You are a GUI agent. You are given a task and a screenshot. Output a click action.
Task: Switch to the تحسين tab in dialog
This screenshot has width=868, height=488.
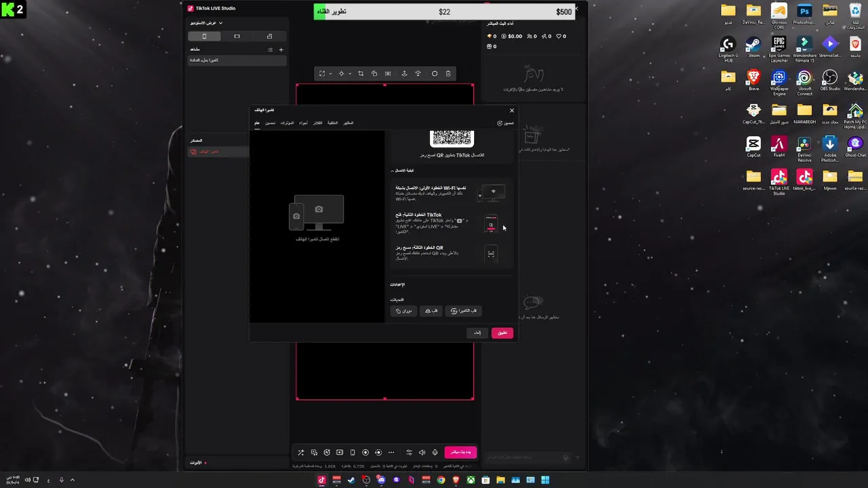270,123
